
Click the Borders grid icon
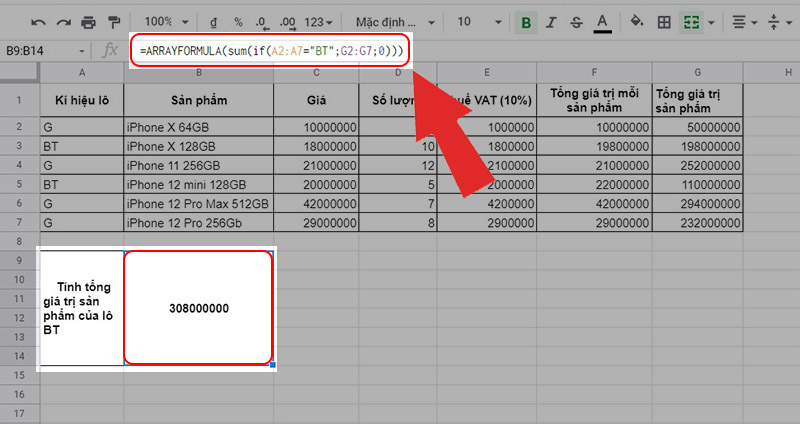tap(662, 21)
